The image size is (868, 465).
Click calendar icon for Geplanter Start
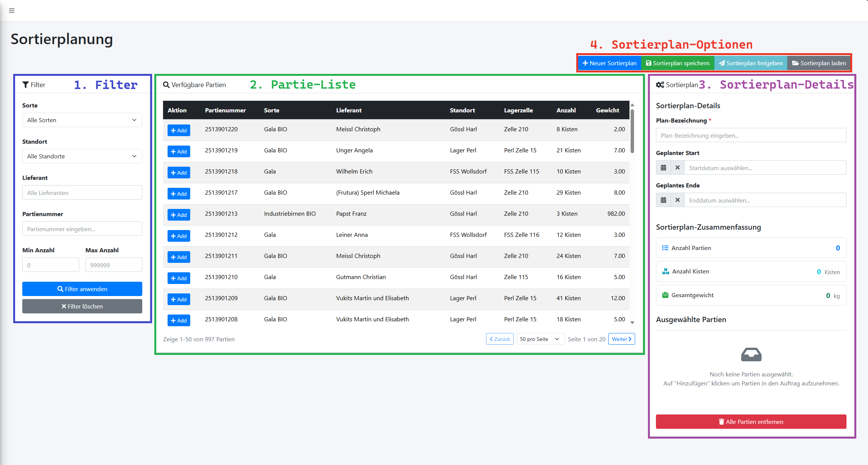[663, 168]
